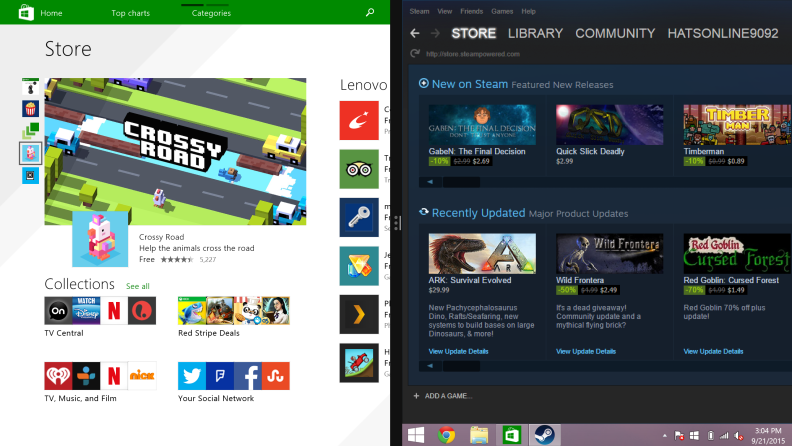
Task: Open the jewel game app icon
Action: [x=359, y=266]
